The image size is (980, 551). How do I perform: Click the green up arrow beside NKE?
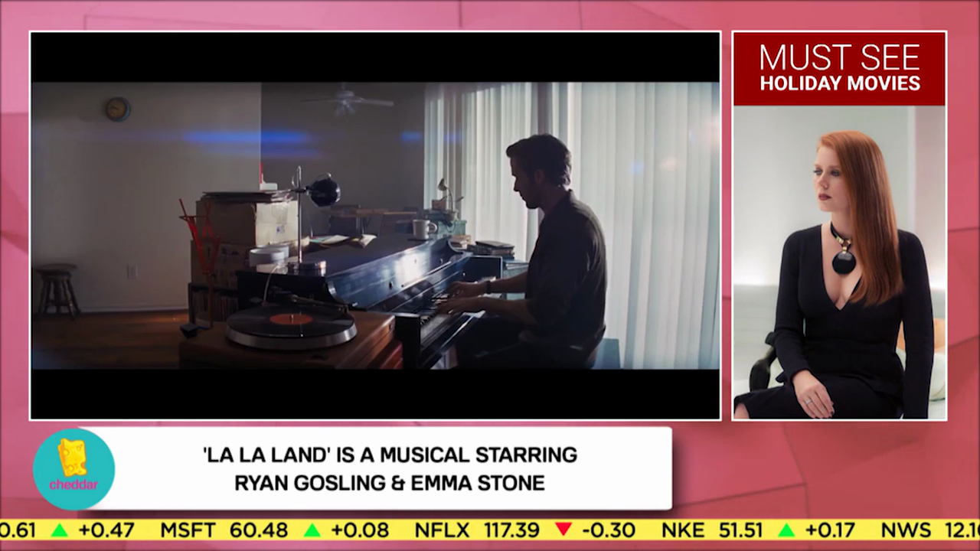pos(786,530)
